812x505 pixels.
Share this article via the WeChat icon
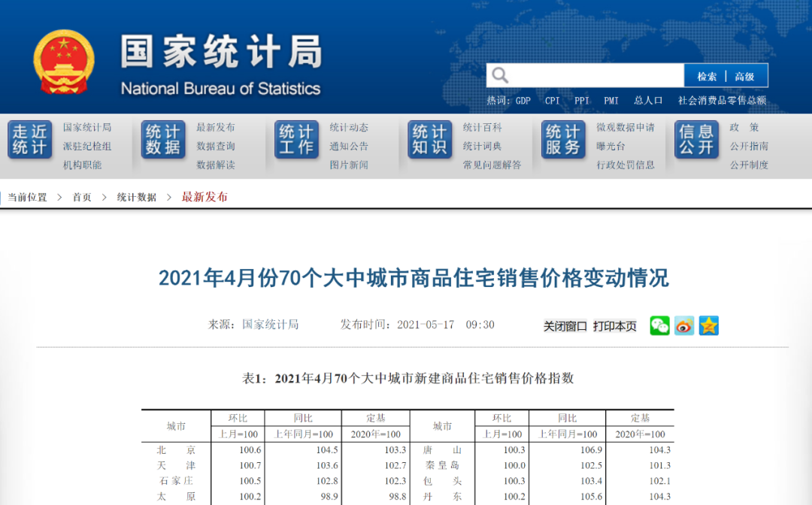pos(659,325)
